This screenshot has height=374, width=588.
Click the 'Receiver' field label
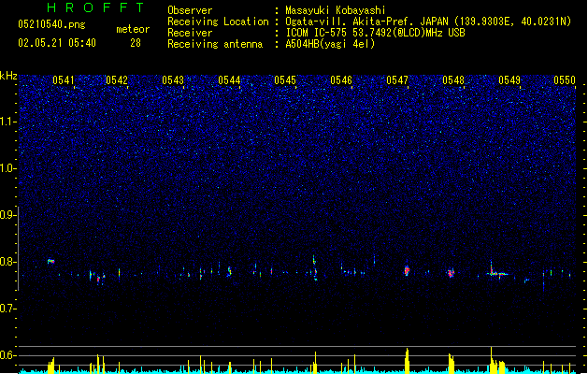[x=190, y=33]
